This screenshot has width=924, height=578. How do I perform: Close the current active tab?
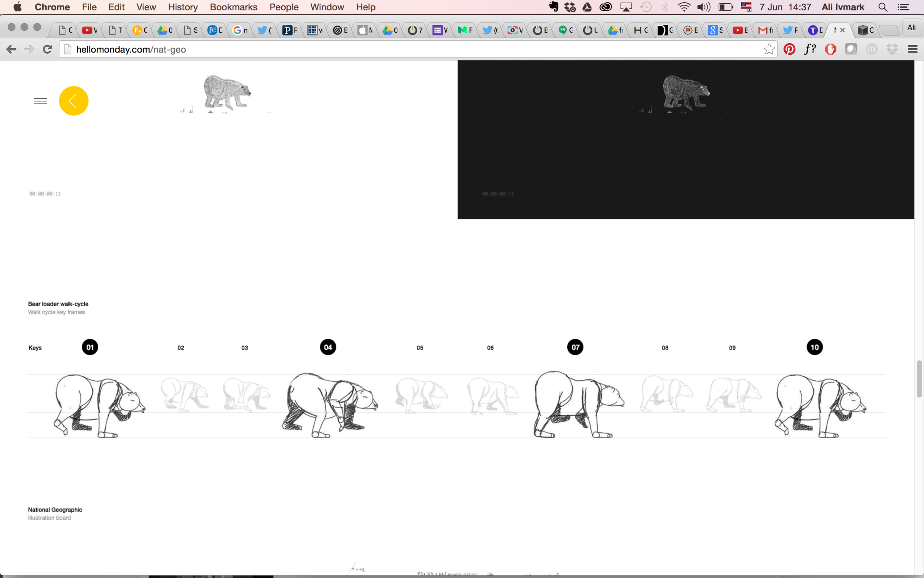tap(842, 30)
